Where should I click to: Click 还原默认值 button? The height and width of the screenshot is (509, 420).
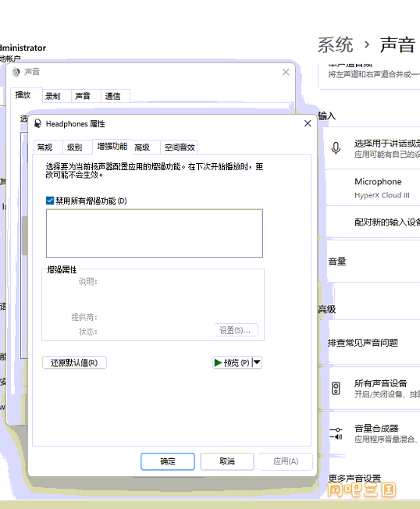[x=74, y=362]
